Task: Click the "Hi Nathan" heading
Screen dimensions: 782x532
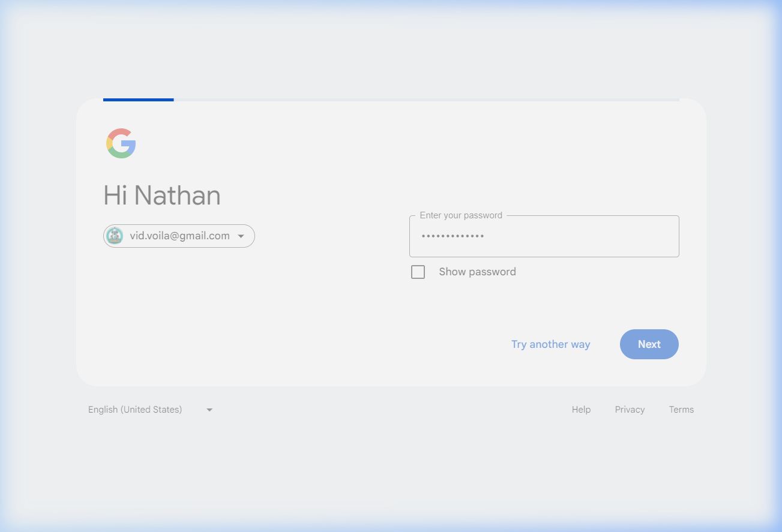Action: [162, 196]
